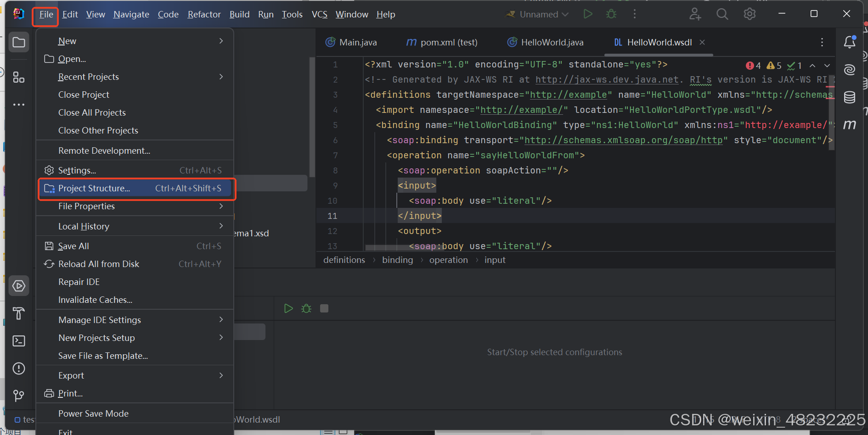
Task: Expand File Properties submenu
Action: click(x=135, y=206)
